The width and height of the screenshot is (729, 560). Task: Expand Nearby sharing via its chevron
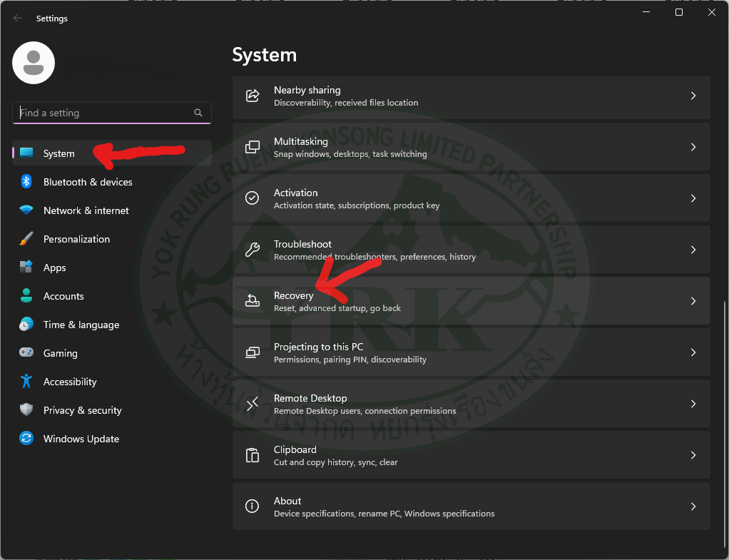(x=693, y=96)
